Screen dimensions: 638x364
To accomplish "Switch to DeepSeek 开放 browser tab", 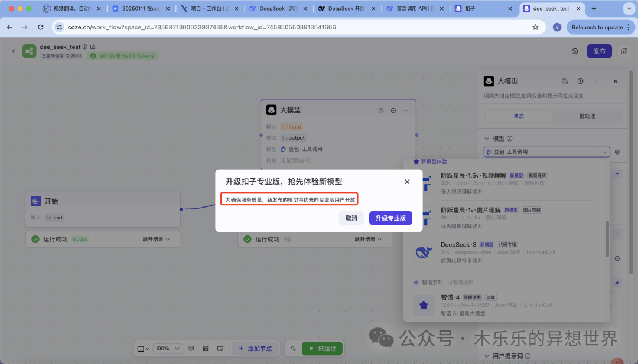I will coord(347,8).
